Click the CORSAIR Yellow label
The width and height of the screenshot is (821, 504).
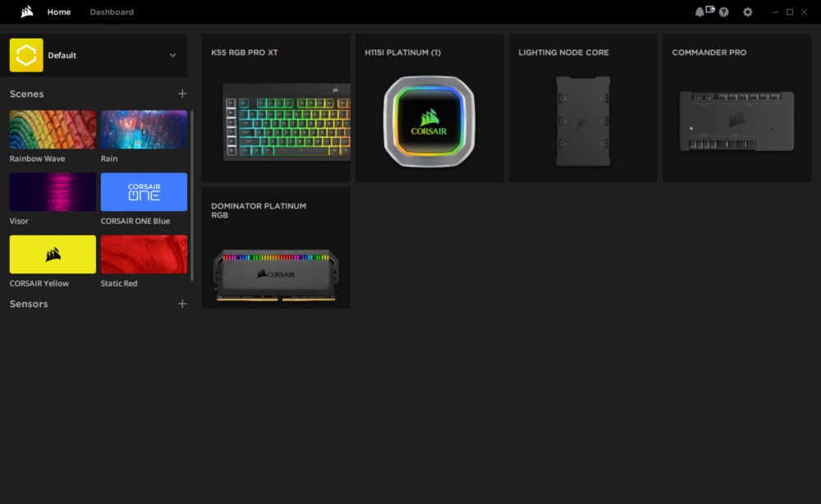pos(39,283)
